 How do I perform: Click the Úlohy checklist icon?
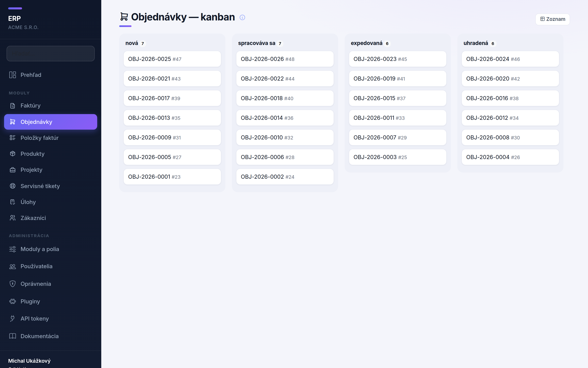(13, 202)
